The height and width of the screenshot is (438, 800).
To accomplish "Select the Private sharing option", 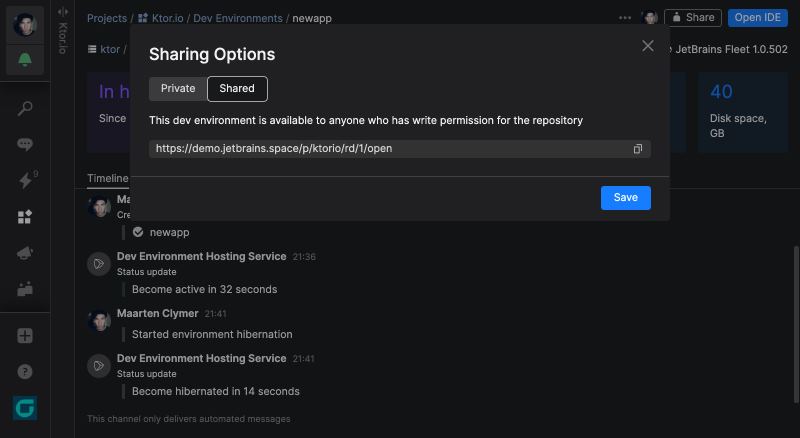I will (x=178, y=89).
